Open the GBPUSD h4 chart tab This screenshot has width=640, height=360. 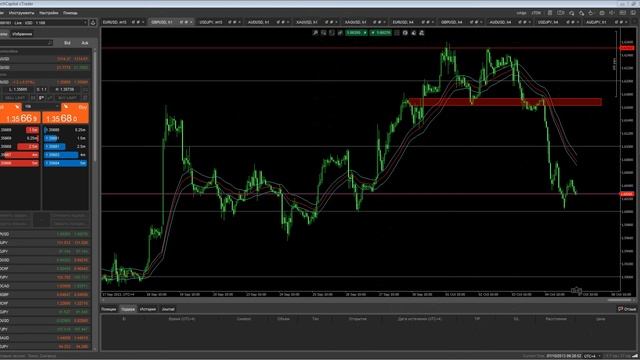coord(452,22)
